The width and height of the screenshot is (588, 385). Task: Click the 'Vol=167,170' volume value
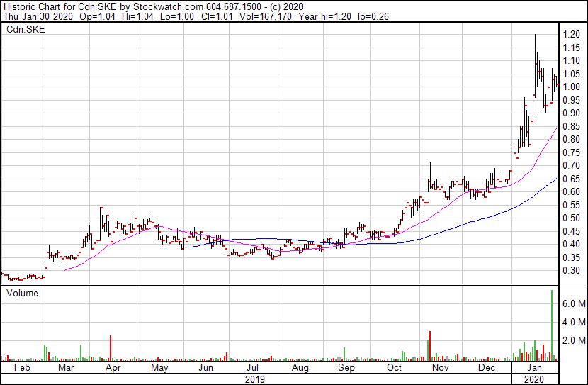tap(265, 16)
